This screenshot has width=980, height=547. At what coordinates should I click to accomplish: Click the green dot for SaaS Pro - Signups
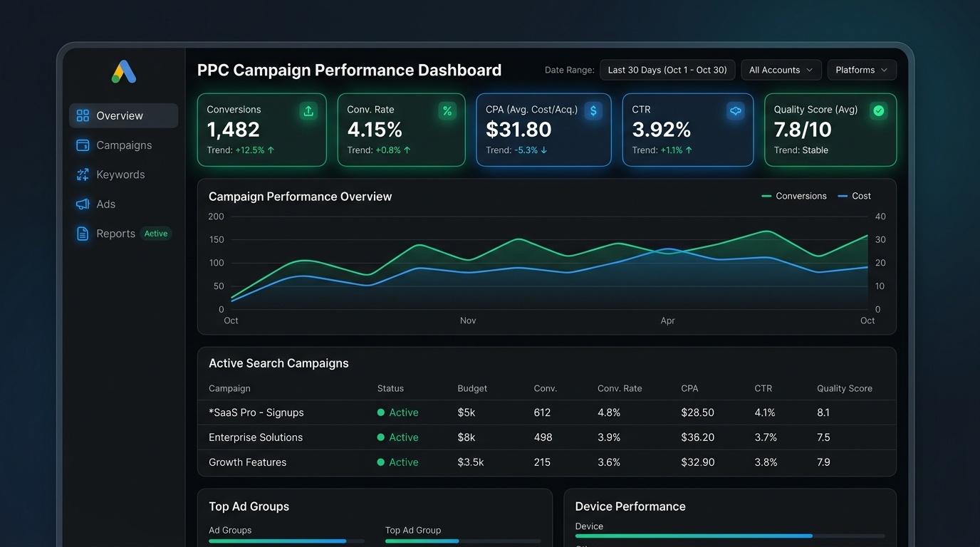pyautogui.click(x=381, y=412)
